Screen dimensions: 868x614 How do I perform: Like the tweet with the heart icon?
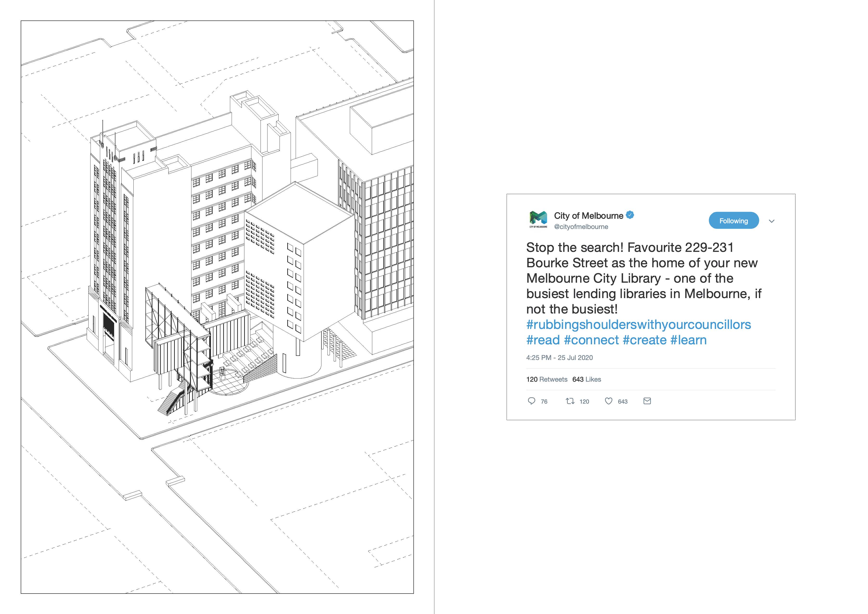[x=609, y=401]
